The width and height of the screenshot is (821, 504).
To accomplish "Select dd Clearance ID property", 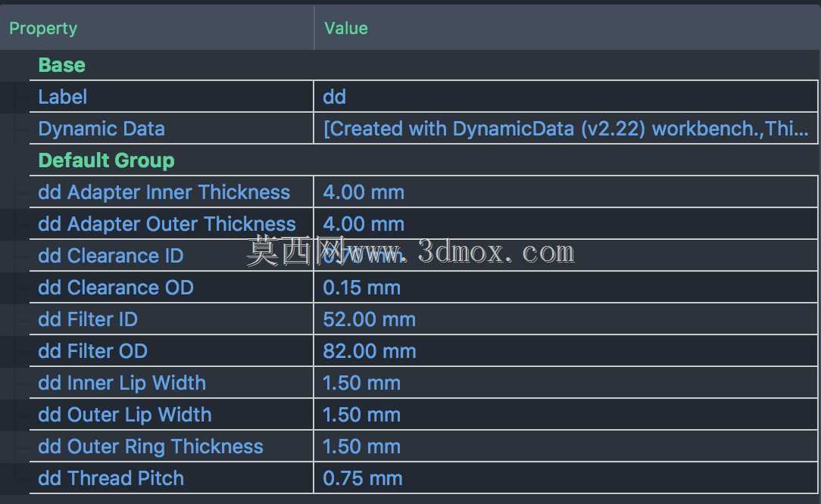I will click(111, 256).
